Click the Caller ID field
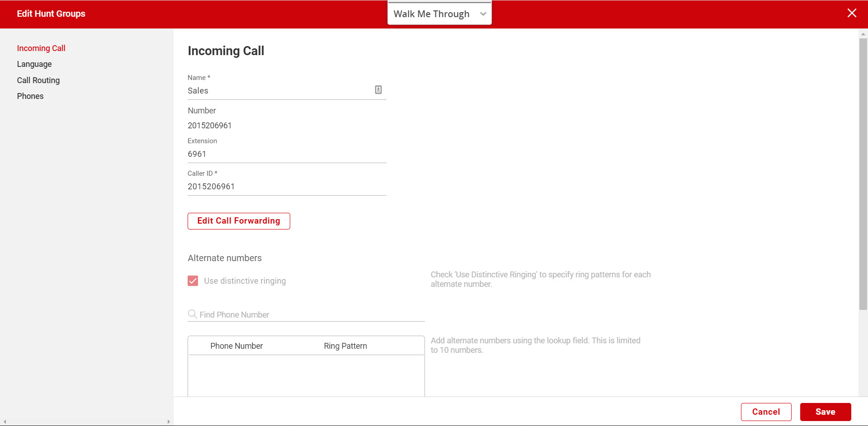The height and width of the screenshot is (426, 868). point(287,187)
